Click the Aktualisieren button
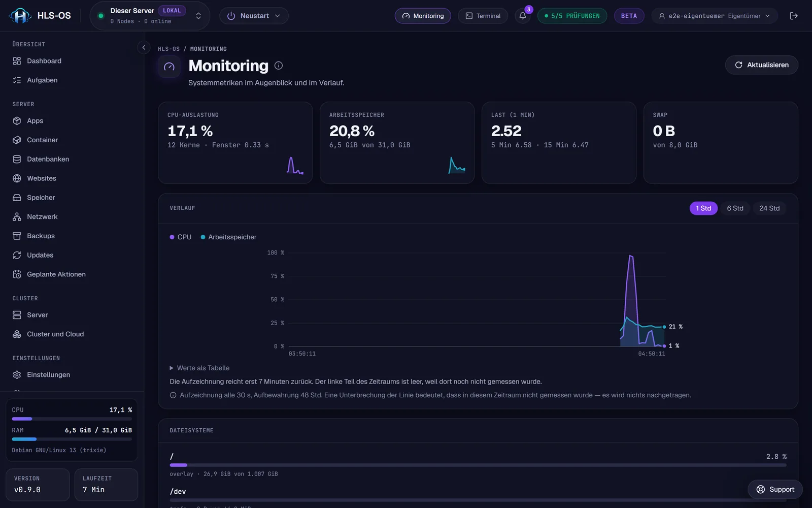Screen dimensions: 812x508 (x=761, y=65)
